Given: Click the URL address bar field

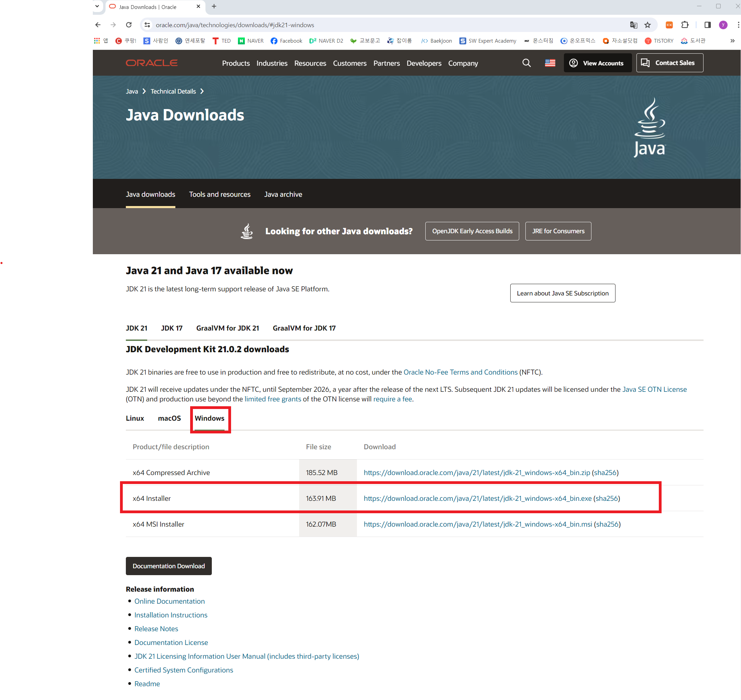Looking at the screenshot, I should coord(373,25).
